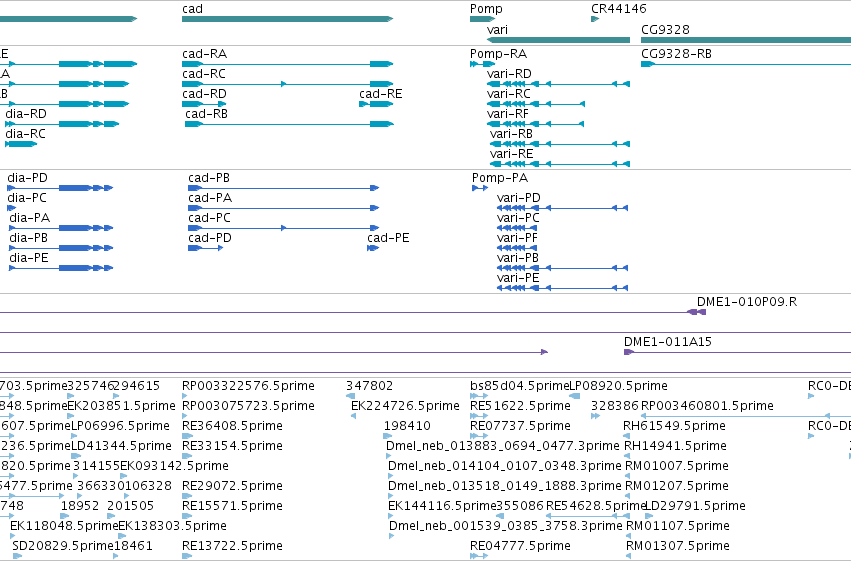Click the RP003075723.5prime EST label
The image size is (851, 561).
(249, 406)
